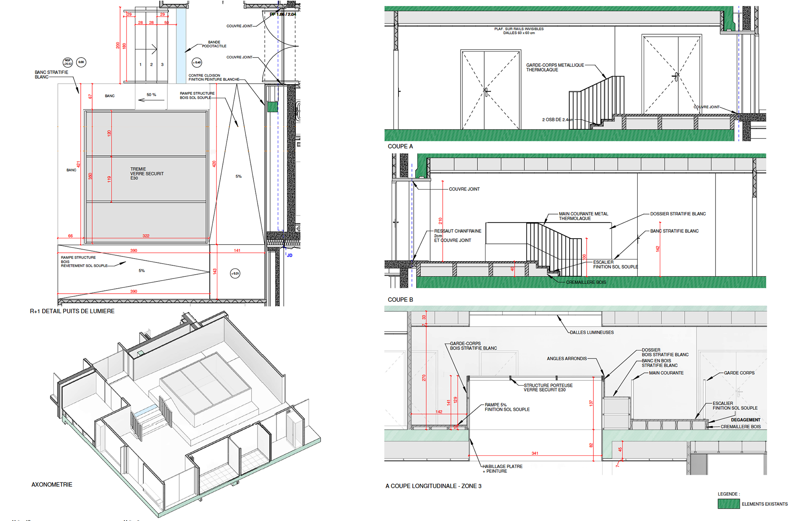Click the A COUPE LONGITUDINALE - ZONE 3 title
812x521 pixels.
point(433,486)
